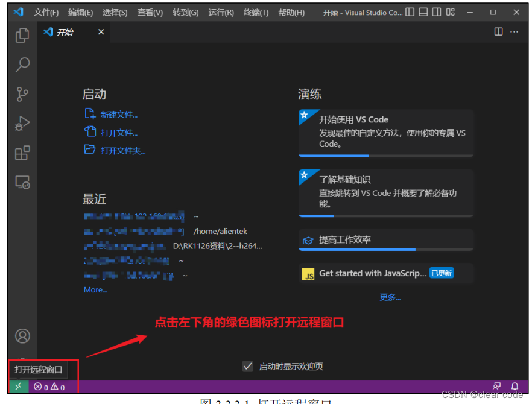532x404 pixels.
Task: Toggle the 启动时显示欢迎页 checkbox
Action: pos(248,366)
